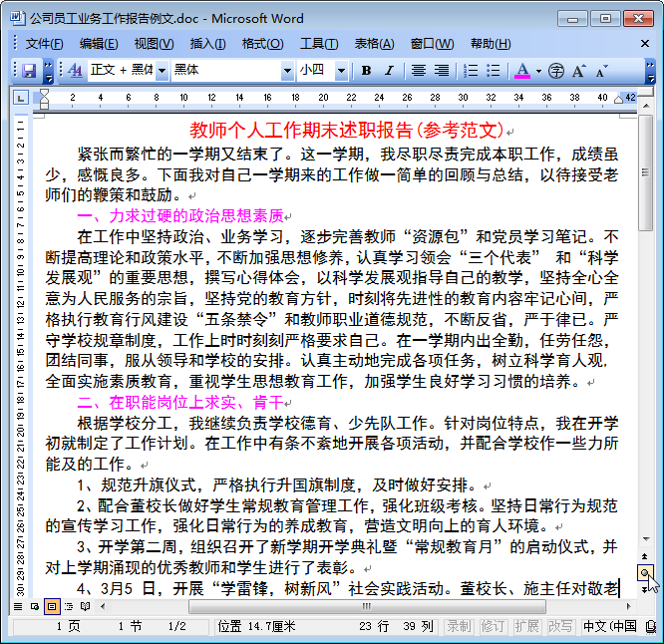
Task: Switch to Web Layout view icon
Action: [x=35, y=607]
